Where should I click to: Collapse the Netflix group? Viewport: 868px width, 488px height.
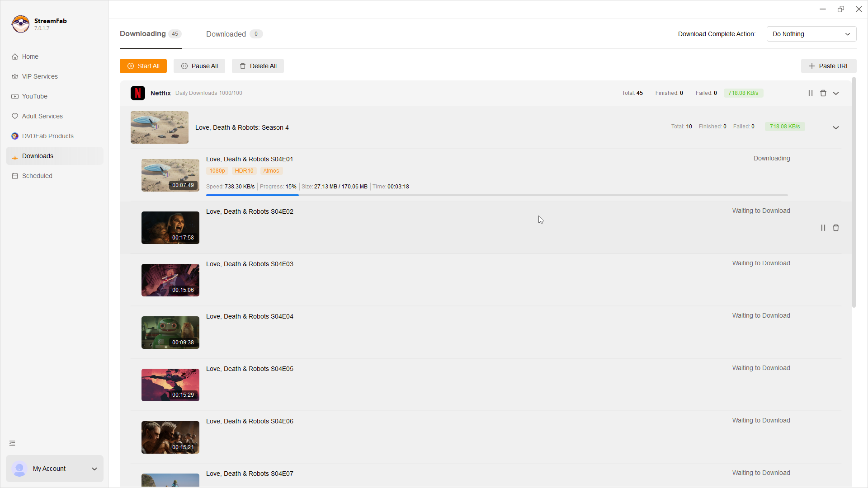(x=836, y=93)
